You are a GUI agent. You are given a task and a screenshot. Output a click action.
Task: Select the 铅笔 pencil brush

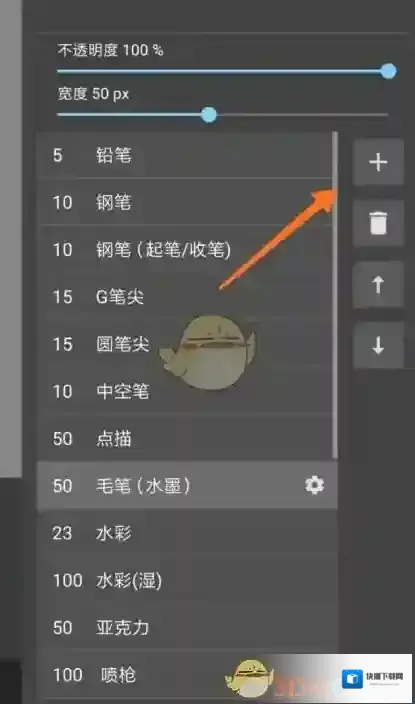pos(185,155)
